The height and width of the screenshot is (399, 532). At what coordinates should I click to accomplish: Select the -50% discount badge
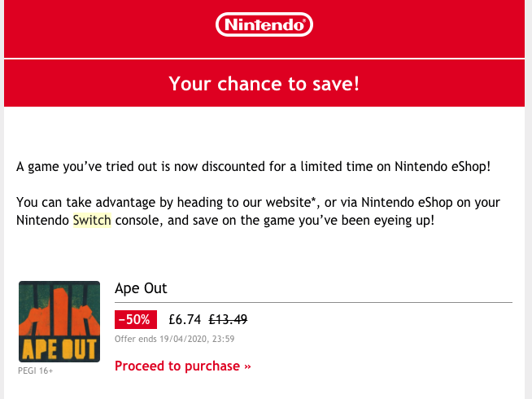(136, 319)
